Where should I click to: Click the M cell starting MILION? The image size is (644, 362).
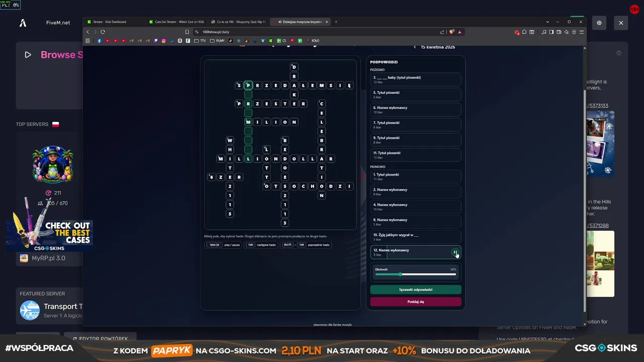[248, 122]
